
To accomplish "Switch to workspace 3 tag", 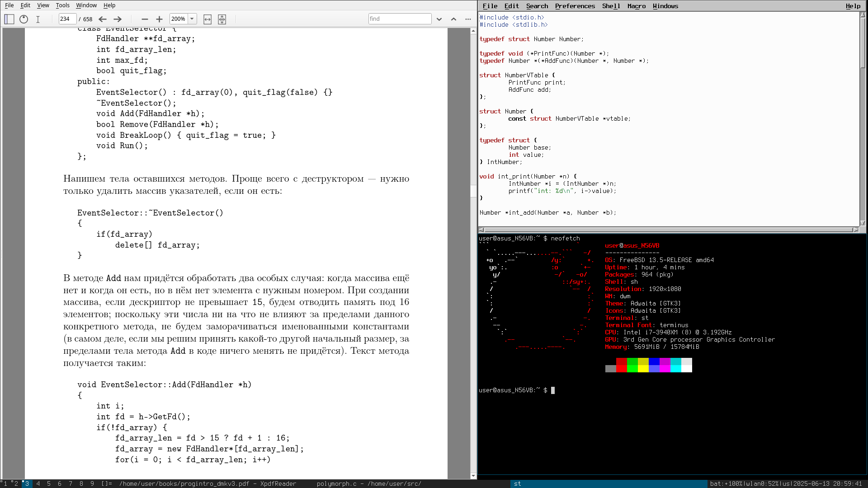I will (x=27, y=483).
